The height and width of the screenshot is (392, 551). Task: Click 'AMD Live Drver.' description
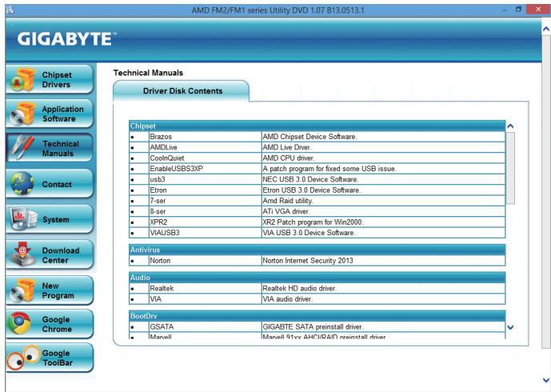point(287,147)
